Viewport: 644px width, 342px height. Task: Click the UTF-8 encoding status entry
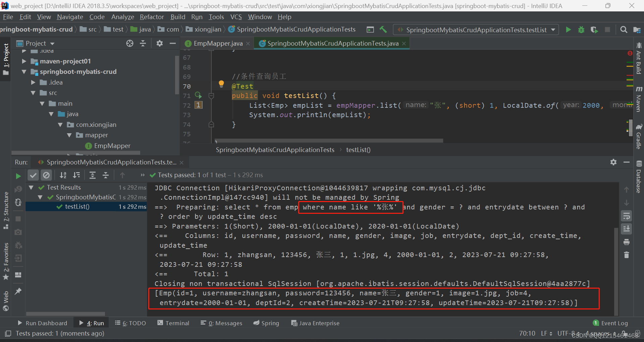tap(569, 333)
